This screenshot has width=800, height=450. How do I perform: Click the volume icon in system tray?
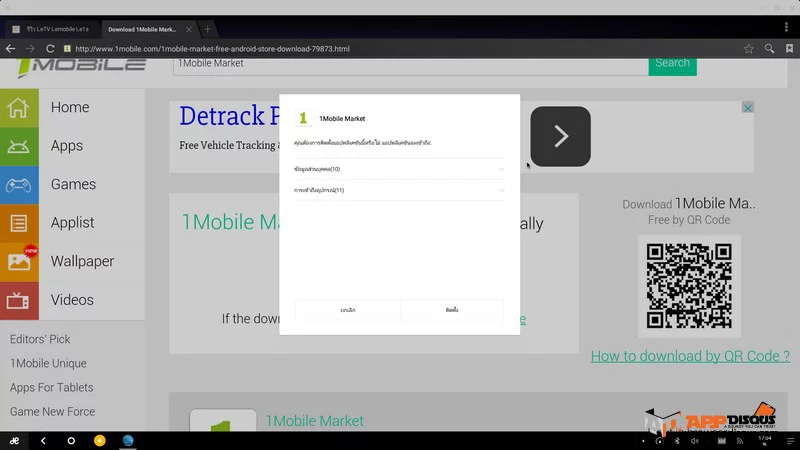694,441
